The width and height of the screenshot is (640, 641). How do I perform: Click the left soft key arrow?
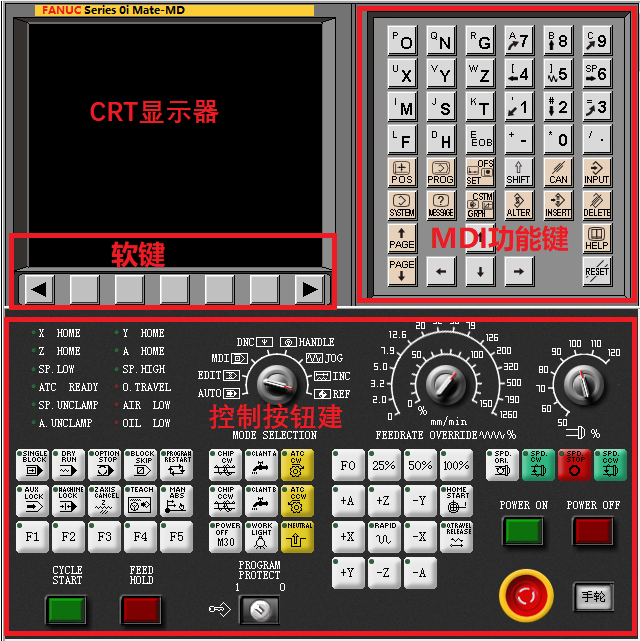click(x=40, y=290)
